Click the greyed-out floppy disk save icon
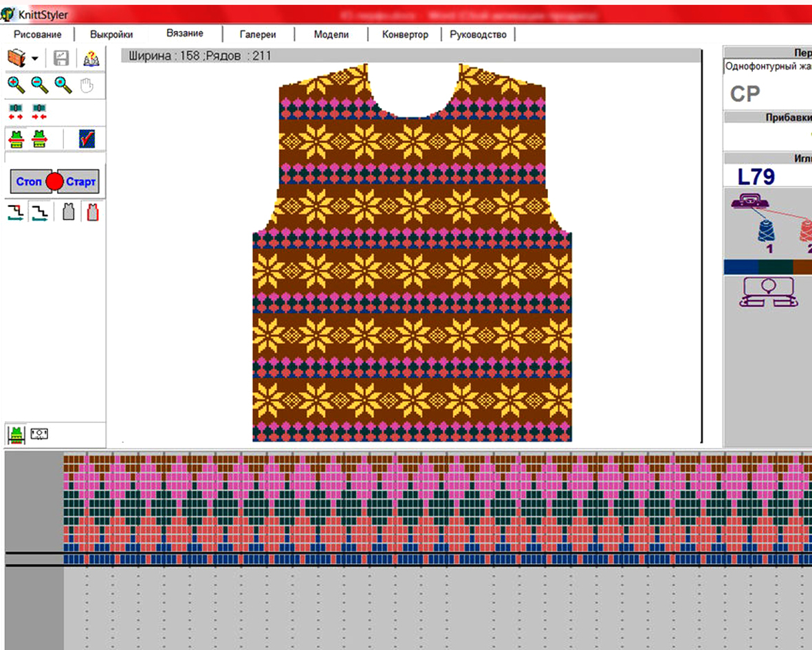The width and height of the screenshot is (812, 650). pyautogui.click(x=61, y=58)
